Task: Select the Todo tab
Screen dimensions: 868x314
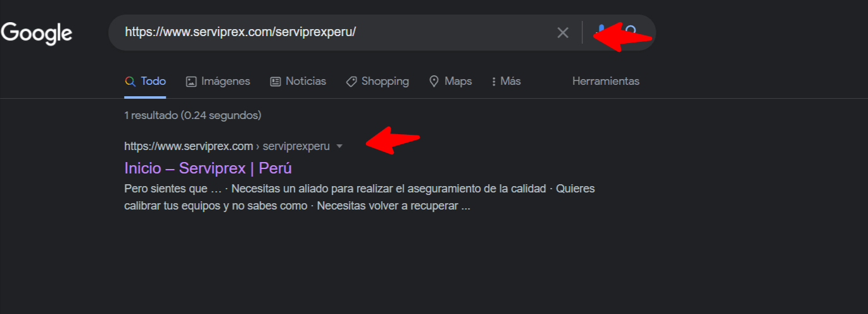Action: pos(146,81)
